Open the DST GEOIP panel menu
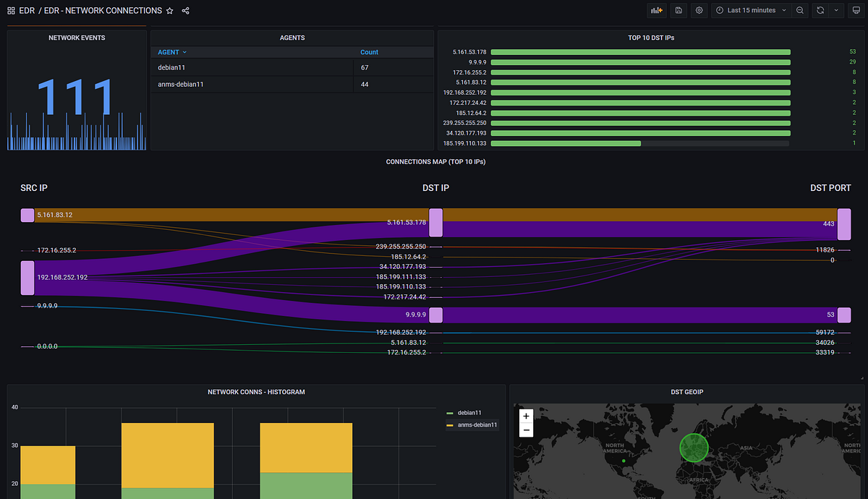The width and height of the screenshot is (868, 499). [x=686, y=391]
